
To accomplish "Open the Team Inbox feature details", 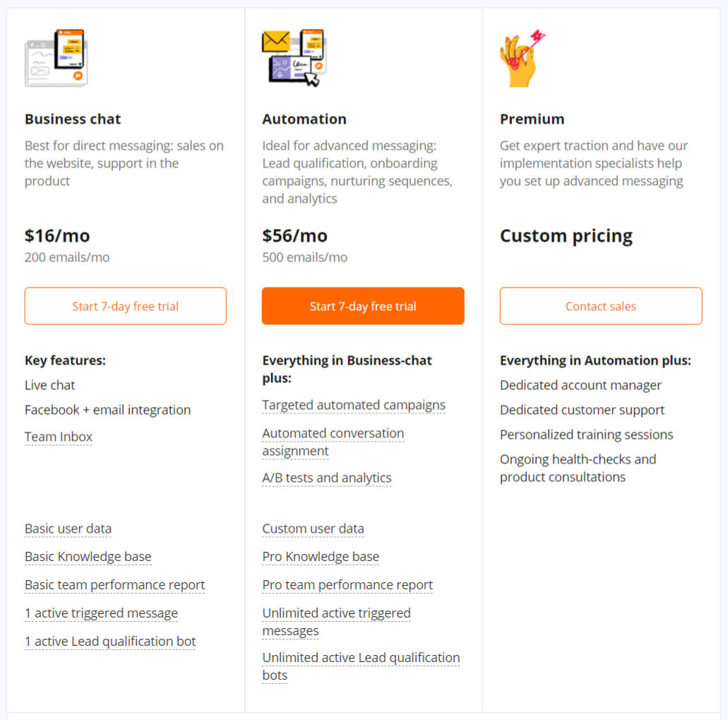I will coord(58,437).
